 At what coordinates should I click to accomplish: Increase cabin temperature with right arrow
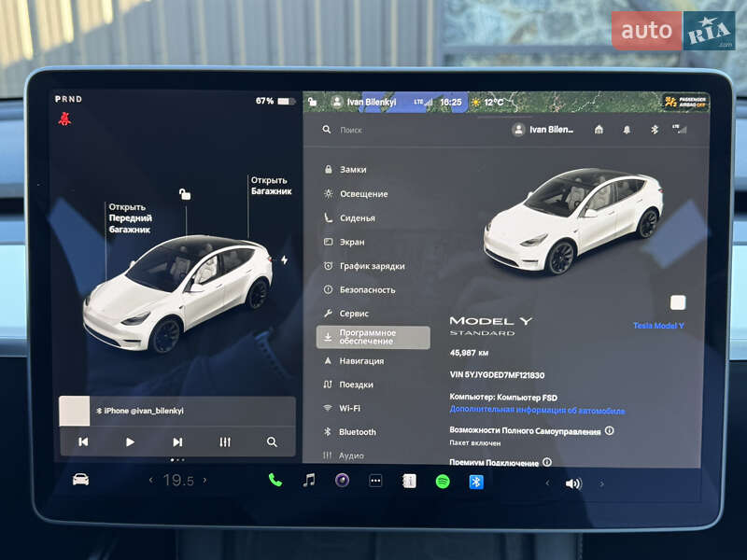click(x=204, y=480)
